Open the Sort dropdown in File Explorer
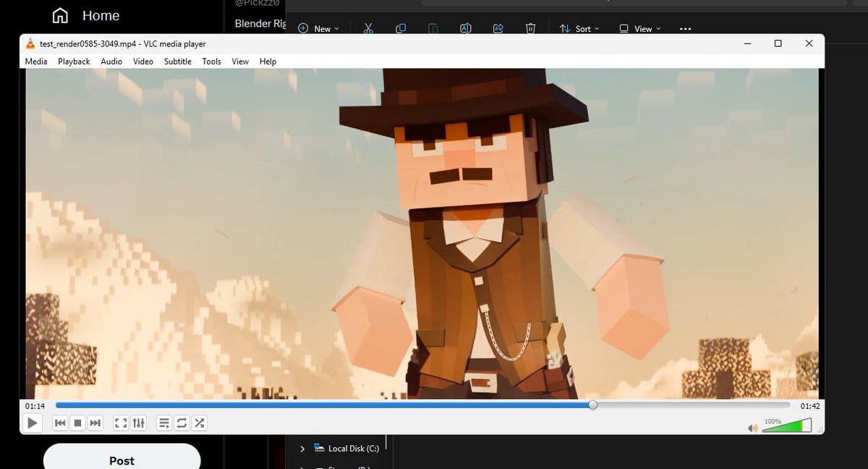 (580, 28)
